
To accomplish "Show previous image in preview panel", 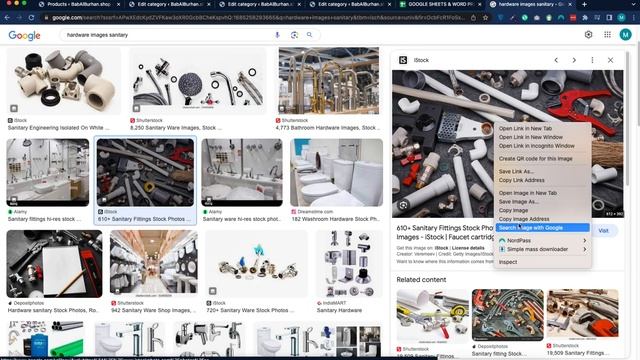I will point(556,60).
